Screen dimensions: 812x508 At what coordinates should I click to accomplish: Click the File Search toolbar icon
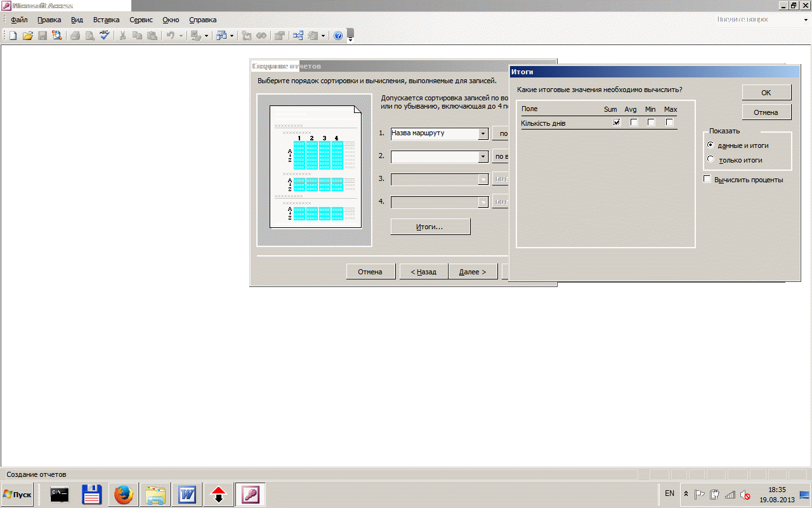56,36
